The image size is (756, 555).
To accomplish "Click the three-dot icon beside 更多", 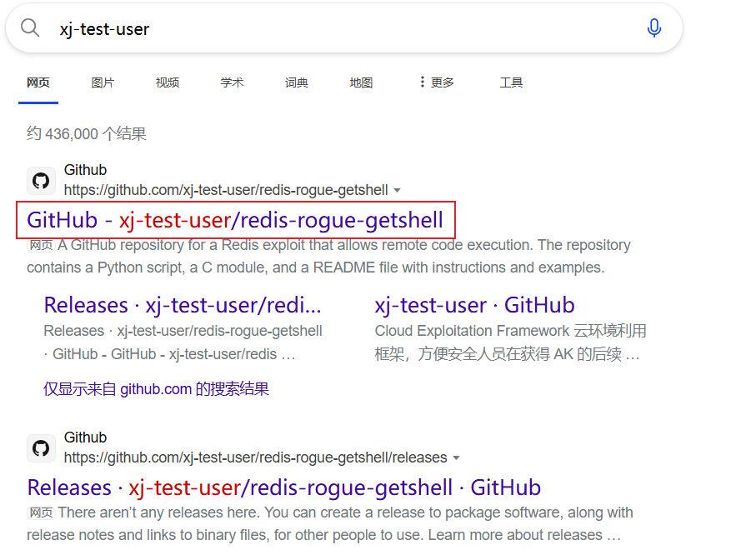I will click(x=422, y=82).
